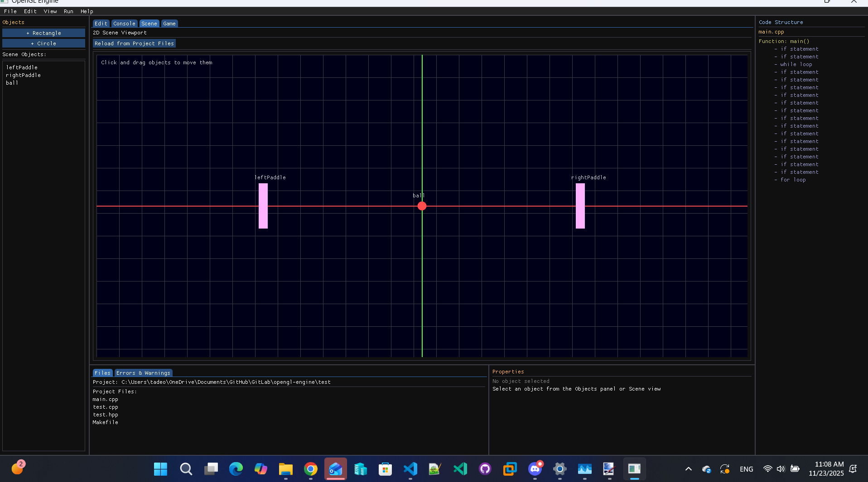Open the Run menu
The width and height of the screenshot is (868, 482).
(x=68, y=11)
